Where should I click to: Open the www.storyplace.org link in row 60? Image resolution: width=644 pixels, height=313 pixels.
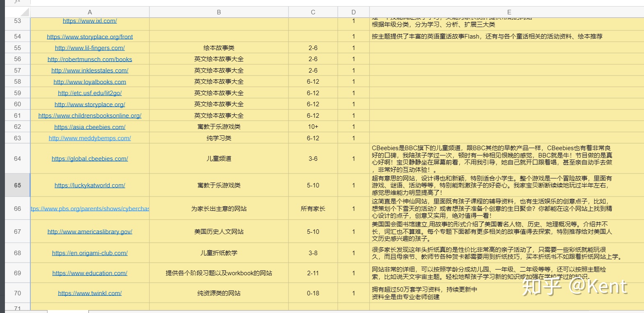89,104
